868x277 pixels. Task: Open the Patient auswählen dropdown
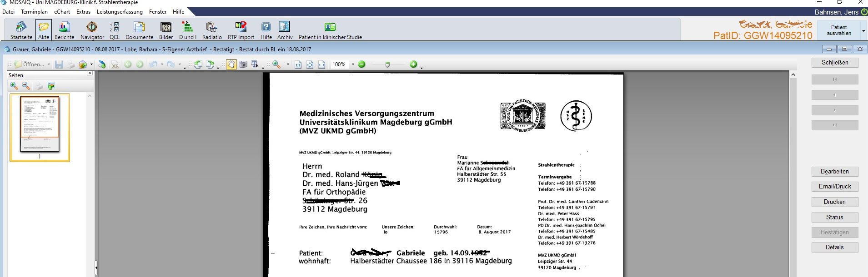pos(863,30)
